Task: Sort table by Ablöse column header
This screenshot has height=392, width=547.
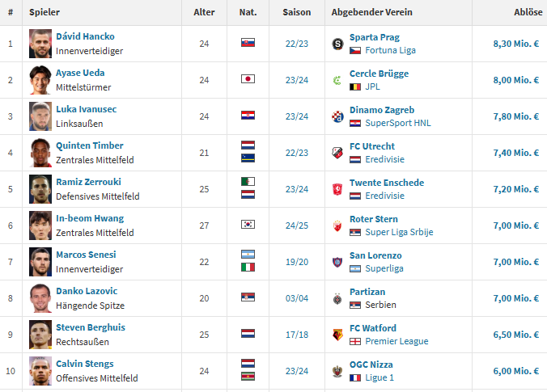Action: pyautogui.click(x=528, y=13)
